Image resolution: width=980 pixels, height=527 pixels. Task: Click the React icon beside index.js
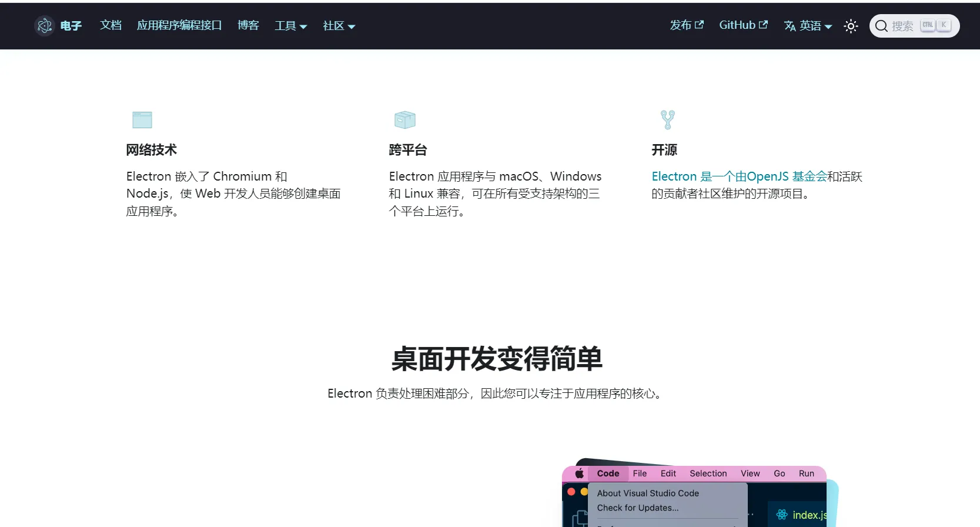(x=781, y=515)
